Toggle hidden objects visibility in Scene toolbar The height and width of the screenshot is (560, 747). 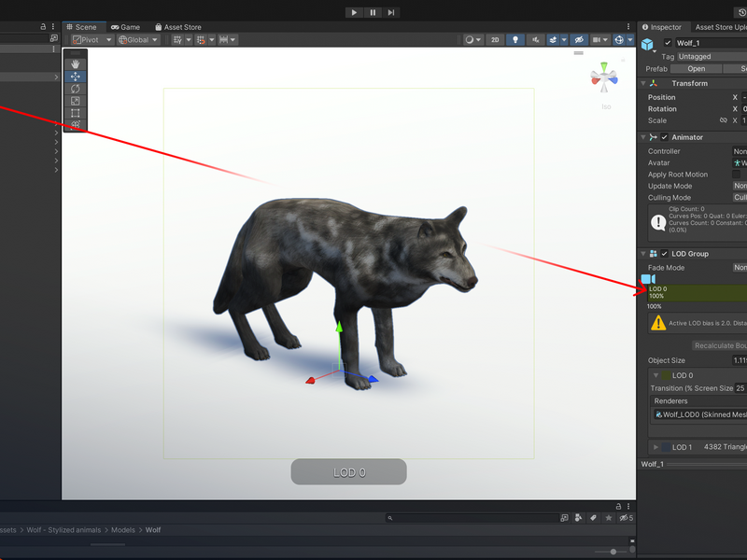click(579, 40)
